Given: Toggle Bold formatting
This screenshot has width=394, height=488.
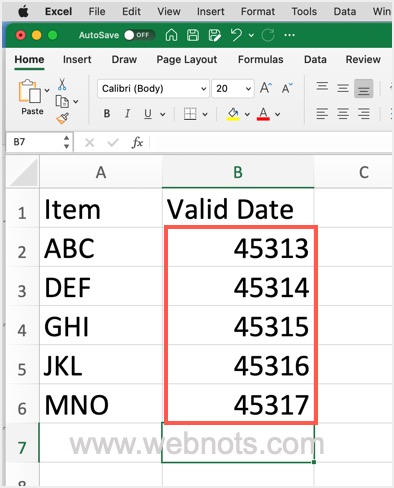Looking at the screenshot, I should tap(107, 114).
